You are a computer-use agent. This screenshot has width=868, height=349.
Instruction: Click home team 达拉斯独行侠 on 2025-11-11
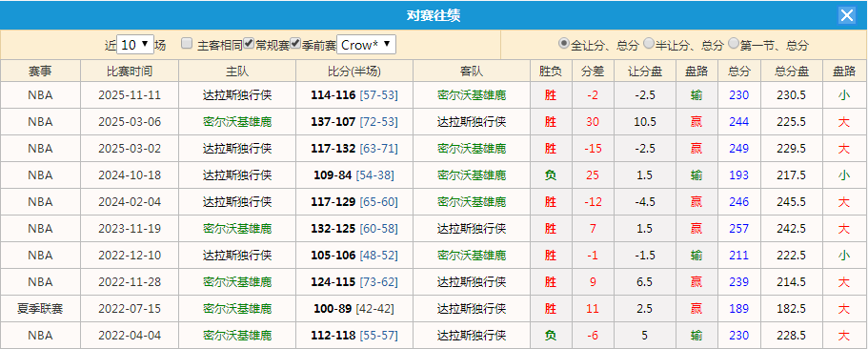point(237,95)
